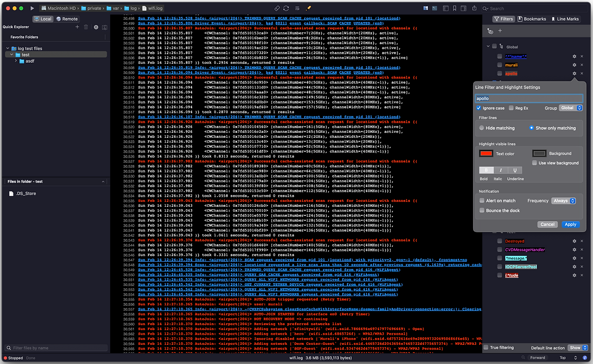Open the Filters tab
The height and width of the screenshot is (364, 593).
click(503, 19)
